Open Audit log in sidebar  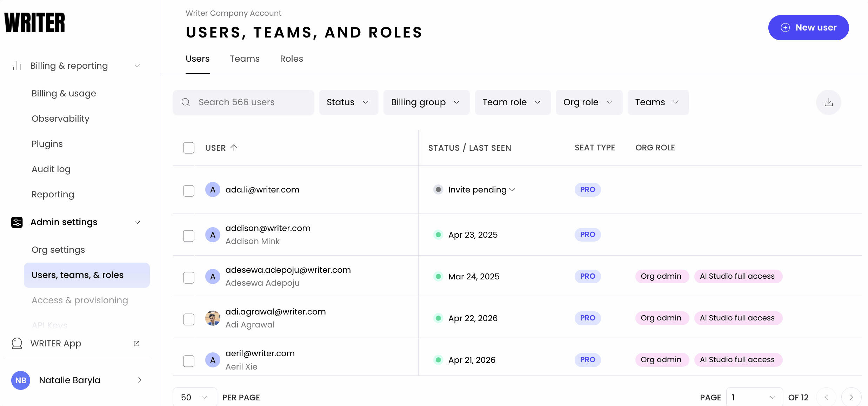click(51, 169)
